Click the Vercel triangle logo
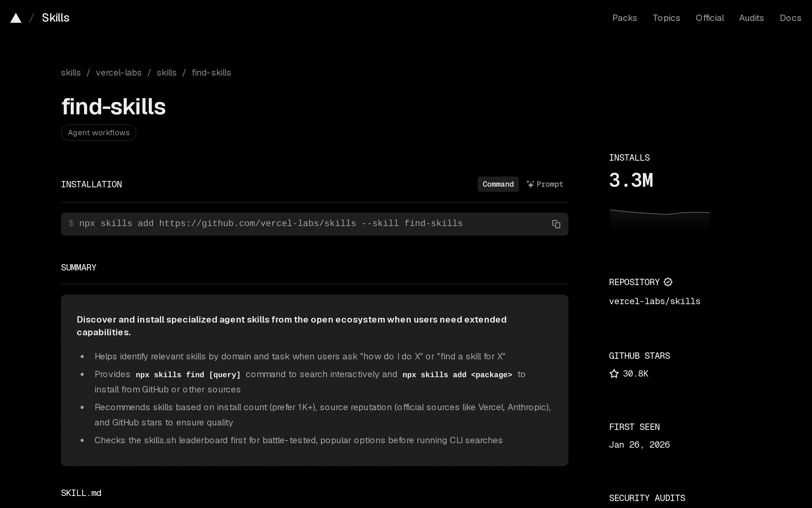 click(16, 18)
